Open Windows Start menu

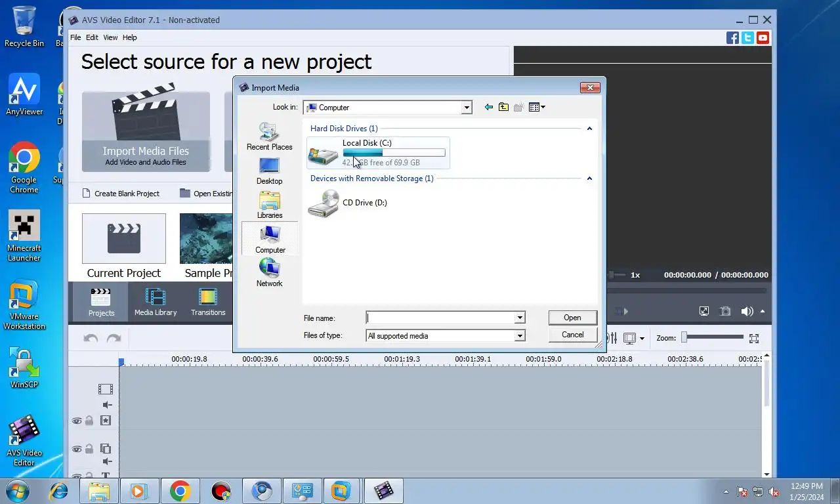click(x=17, y=491)
